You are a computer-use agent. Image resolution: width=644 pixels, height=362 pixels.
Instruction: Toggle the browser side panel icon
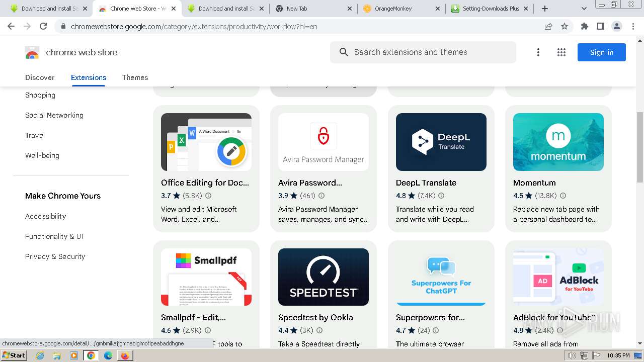pos(600,26)
